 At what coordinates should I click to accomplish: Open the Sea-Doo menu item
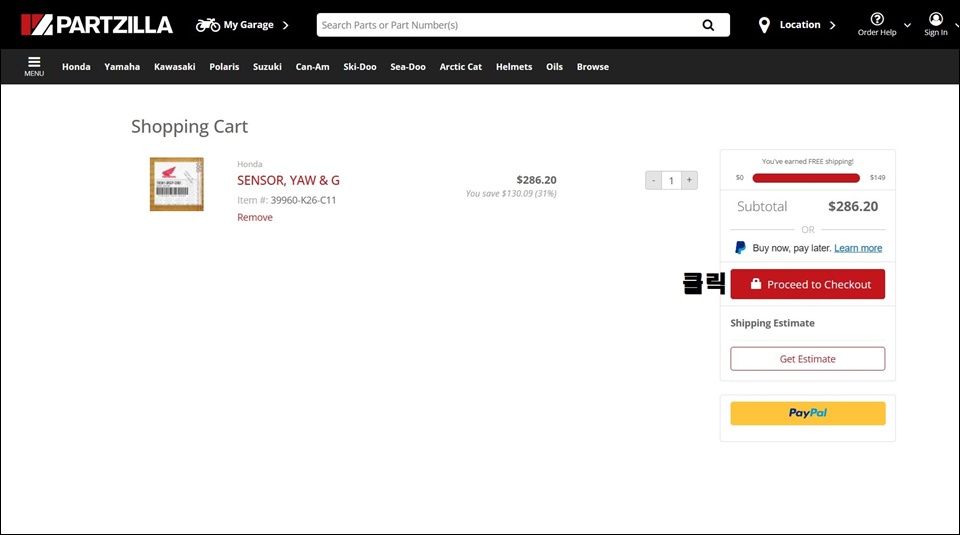(408, 67)
